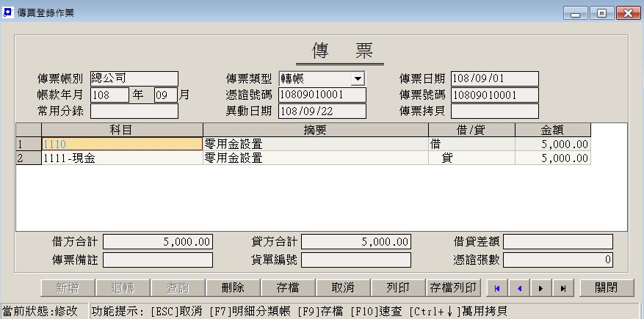This screenshot has height=319, width=644.
Task: Click the 貸 cell in row 2
Action: click(471, 158)
